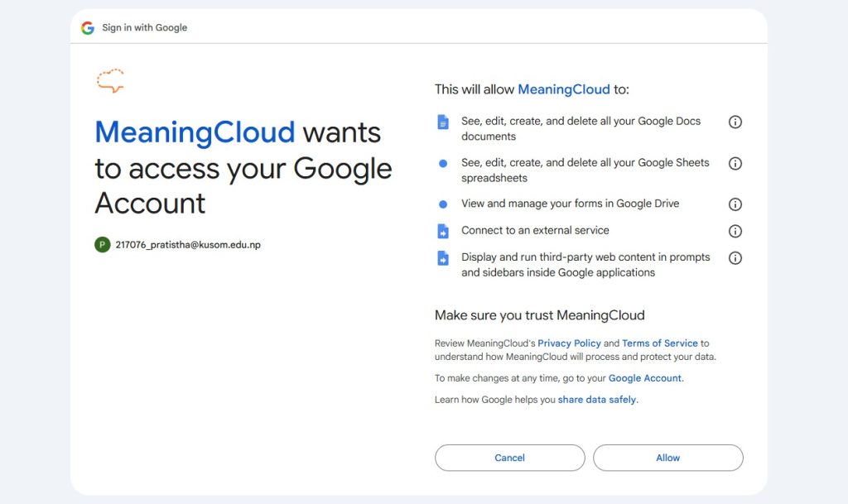This screenshot has height=504, width=848.
Task: Click the third-party web content script icon
Action: pos(443,258)
